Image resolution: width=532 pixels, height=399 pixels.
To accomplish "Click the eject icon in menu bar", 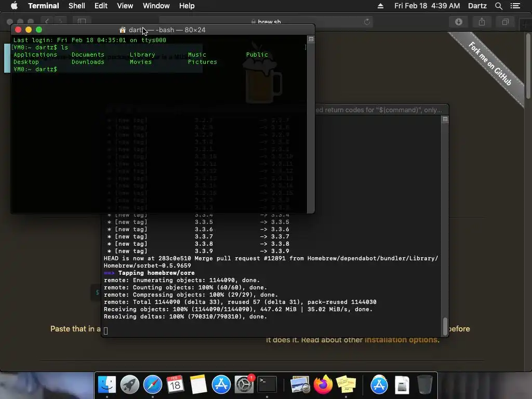I will [380, 6].
